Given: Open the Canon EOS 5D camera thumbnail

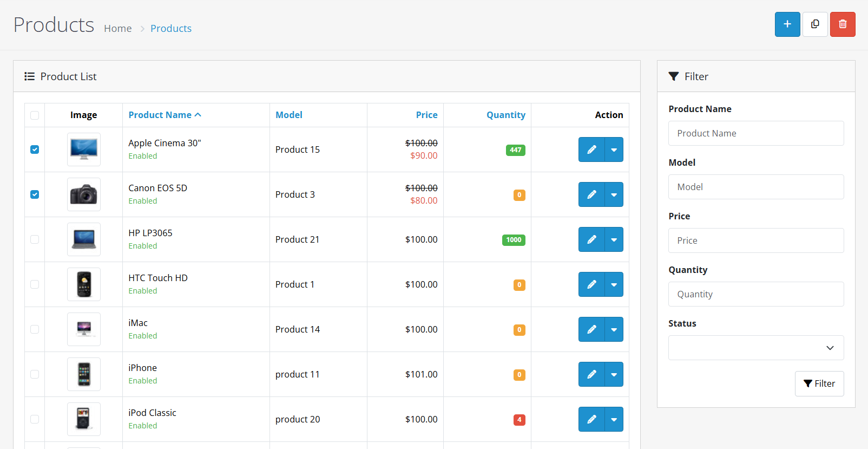Looking at the screenshot, I should click(x=84, y=194).
